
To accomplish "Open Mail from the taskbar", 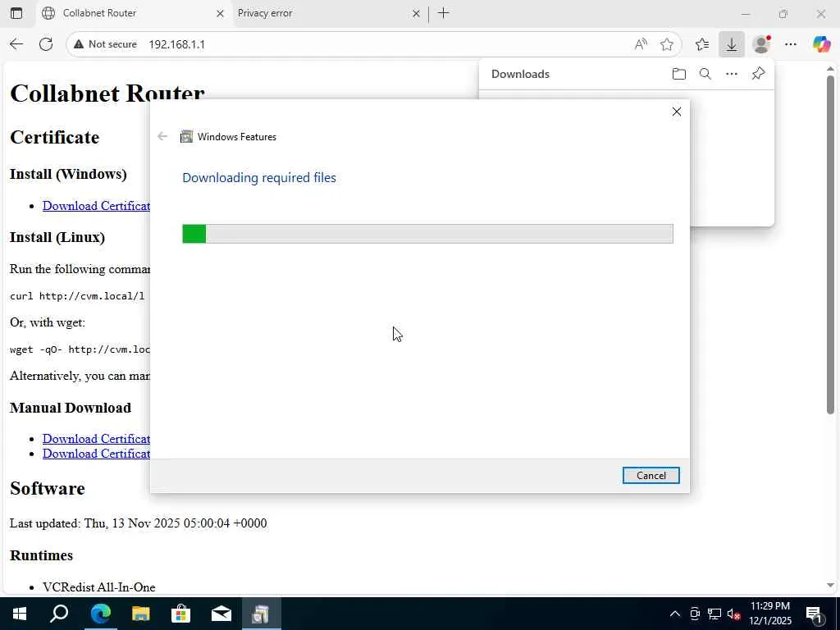I will coord(221,614).
